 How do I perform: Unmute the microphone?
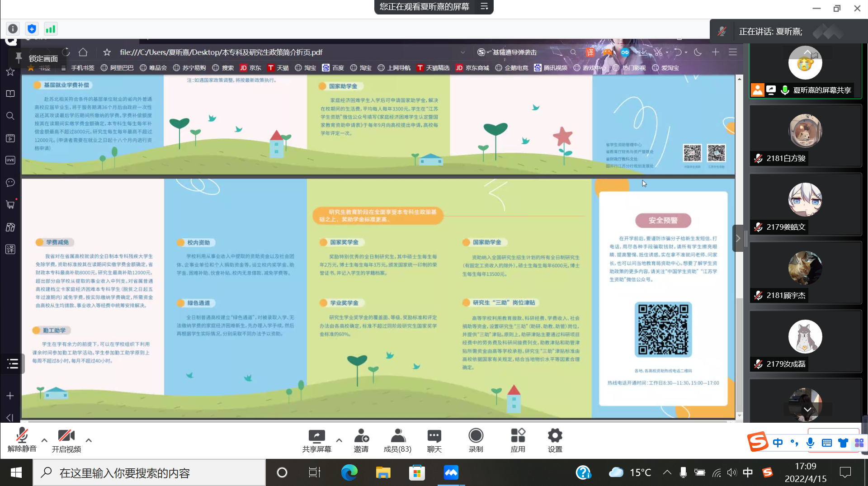tap(22, 436)
